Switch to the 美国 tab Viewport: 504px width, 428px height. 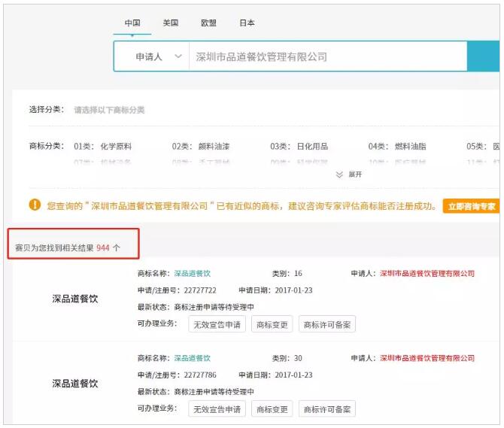171,23
